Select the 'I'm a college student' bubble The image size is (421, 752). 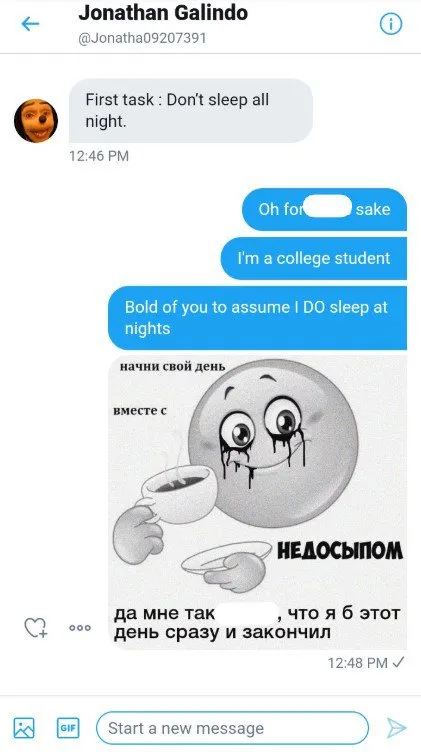point(314,258)
